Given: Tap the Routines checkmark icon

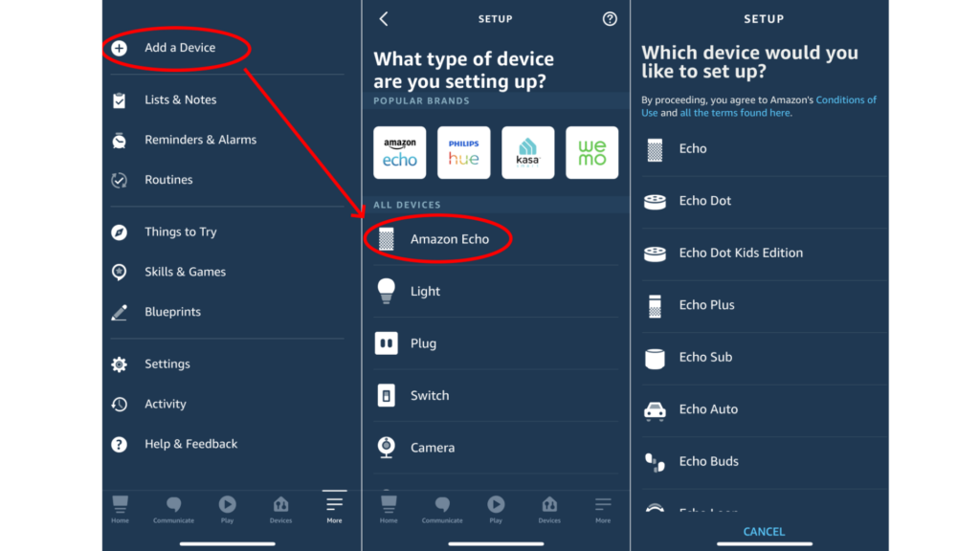Looking at the screenshot, I should point(119,180).
